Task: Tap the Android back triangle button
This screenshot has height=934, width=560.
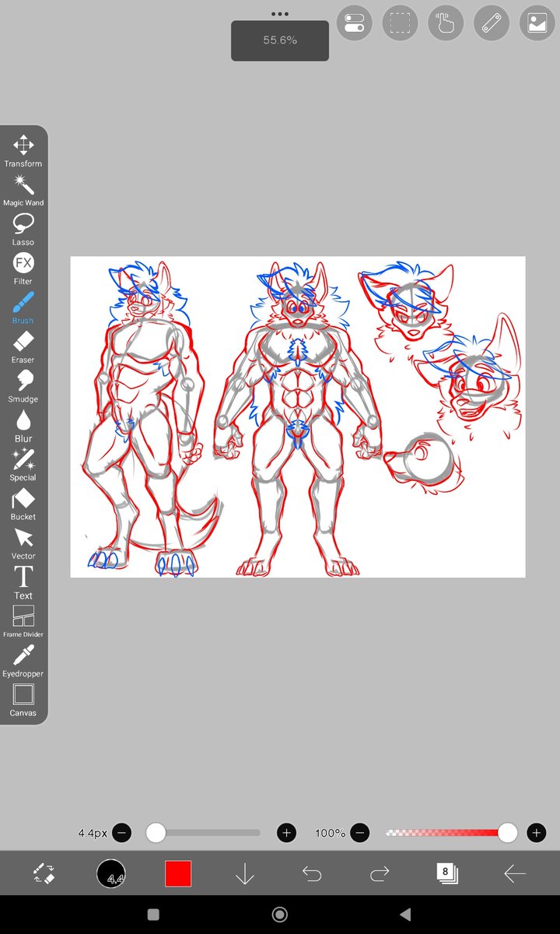Action: 405,915
